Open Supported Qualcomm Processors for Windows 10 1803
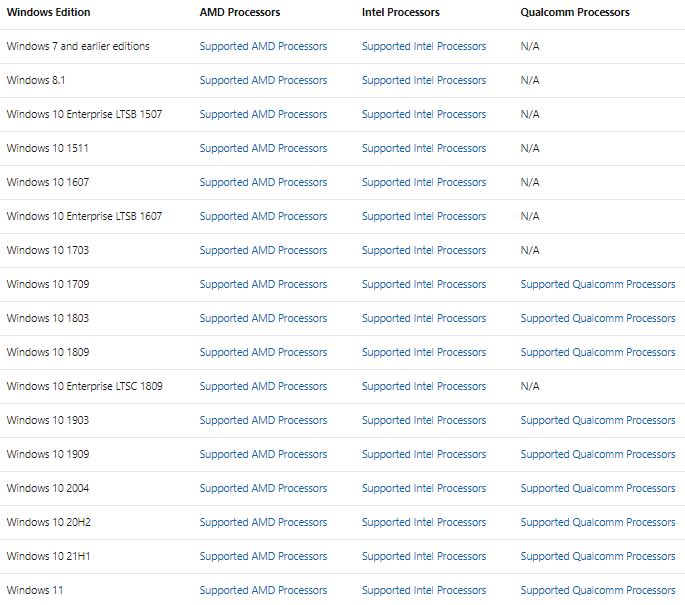Screen dimensions: 685x605 pyautogui.click(x=598, y=318)
